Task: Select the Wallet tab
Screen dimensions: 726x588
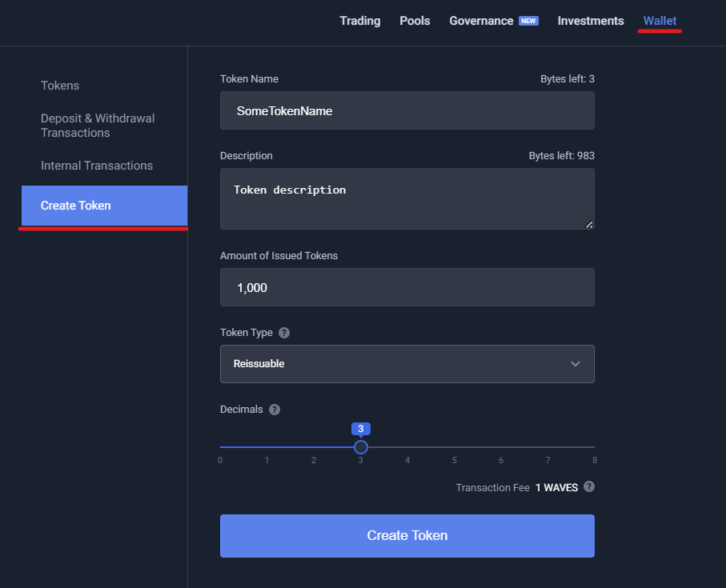Action: coord(660,21)
